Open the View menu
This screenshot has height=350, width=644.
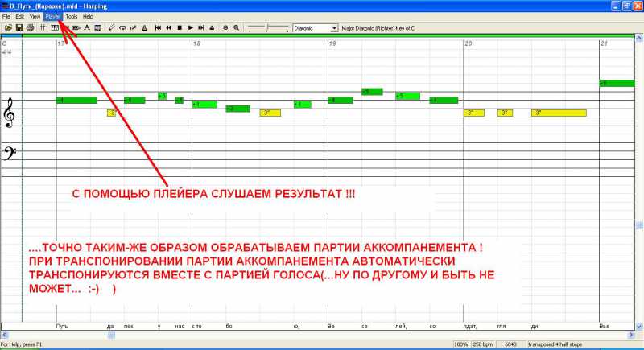[35, 17]
